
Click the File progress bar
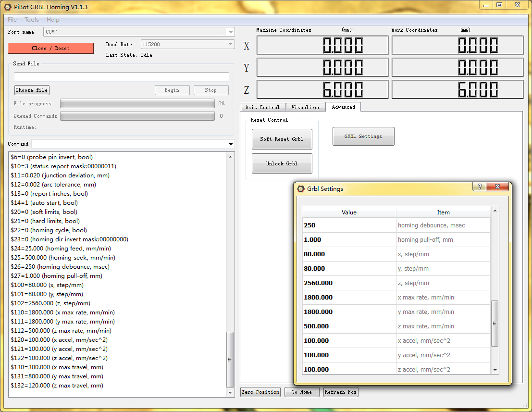[137, 103]
